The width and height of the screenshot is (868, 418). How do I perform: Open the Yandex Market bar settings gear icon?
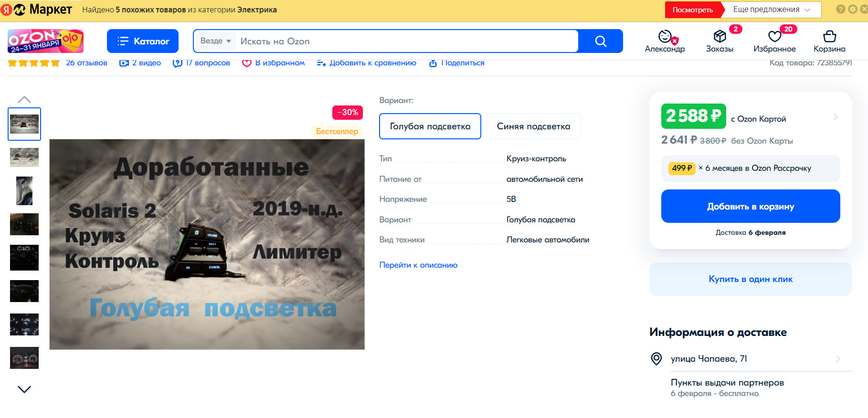pyautogui.click(x=852, y=9)
